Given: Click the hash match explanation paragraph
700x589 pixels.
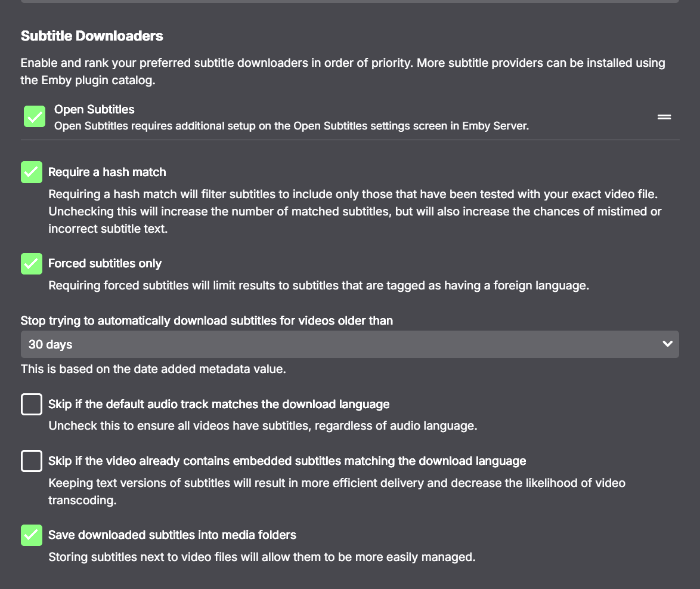Looking at the screenshot, I should (x=355, y=211).
